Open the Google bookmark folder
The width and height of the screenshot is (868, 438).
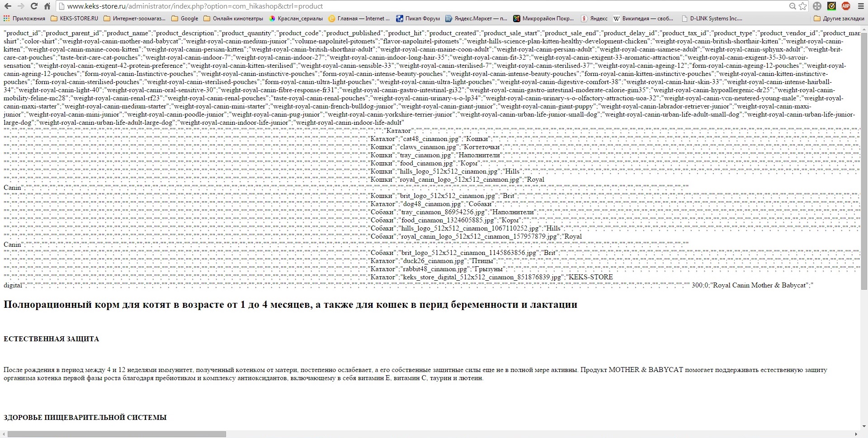185,19
